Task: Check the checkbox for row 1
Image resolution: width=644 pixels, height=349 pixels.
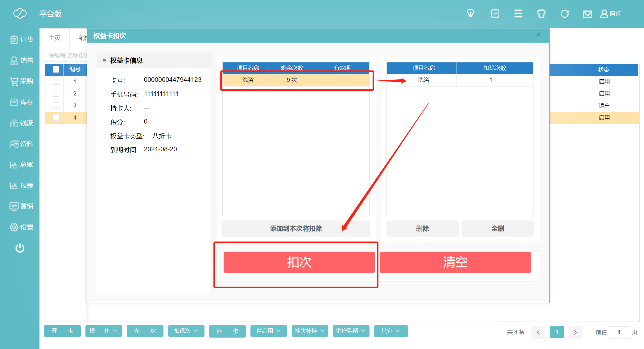Action: [56, 81]
